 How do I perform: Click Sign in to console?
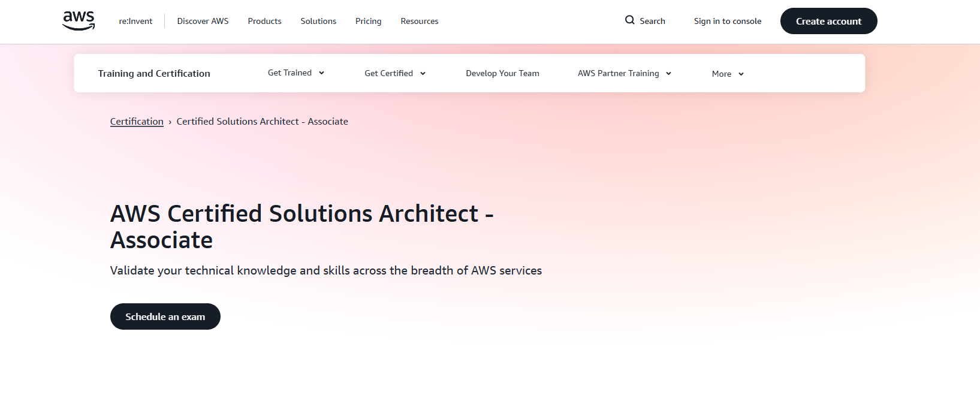tap(728, 21)
